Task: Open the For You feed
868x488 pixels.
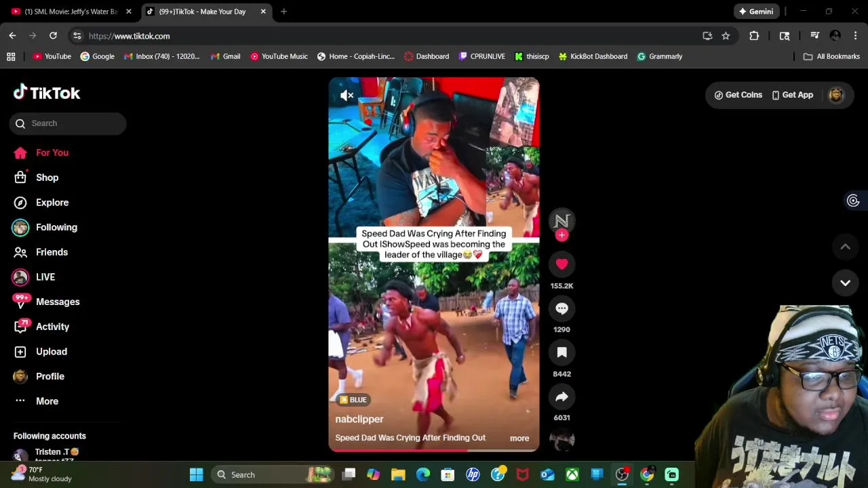Action: click(x=41, y=152)
